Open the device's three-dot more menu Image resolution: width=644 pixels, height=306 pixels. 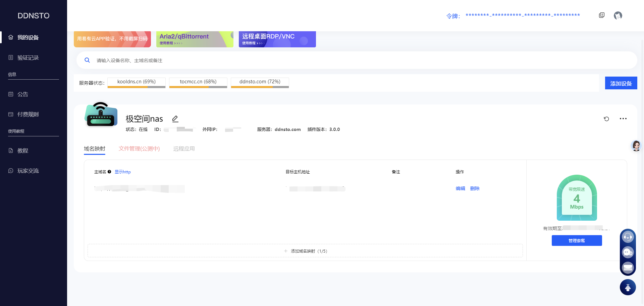point(623,119)
